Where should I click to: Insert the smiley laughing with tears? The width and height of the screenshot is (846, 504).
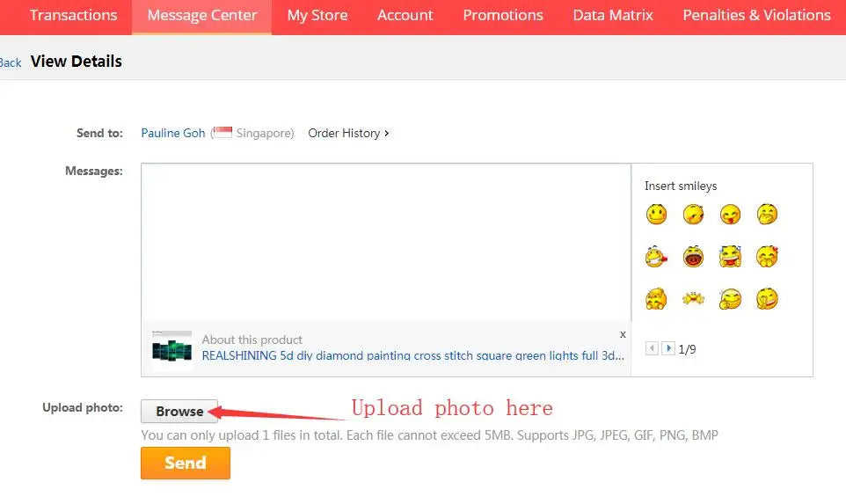[x=730, y=257]
